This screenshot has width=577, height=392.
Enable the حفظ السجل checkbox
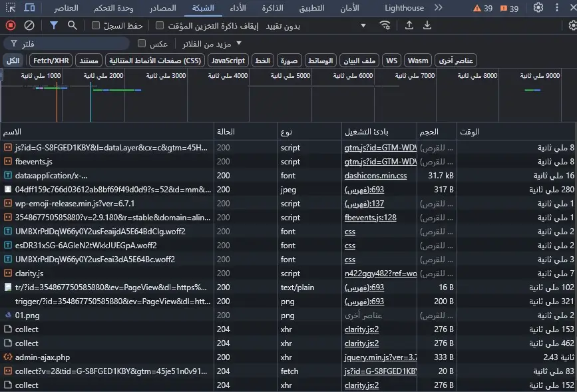point(96,26)
